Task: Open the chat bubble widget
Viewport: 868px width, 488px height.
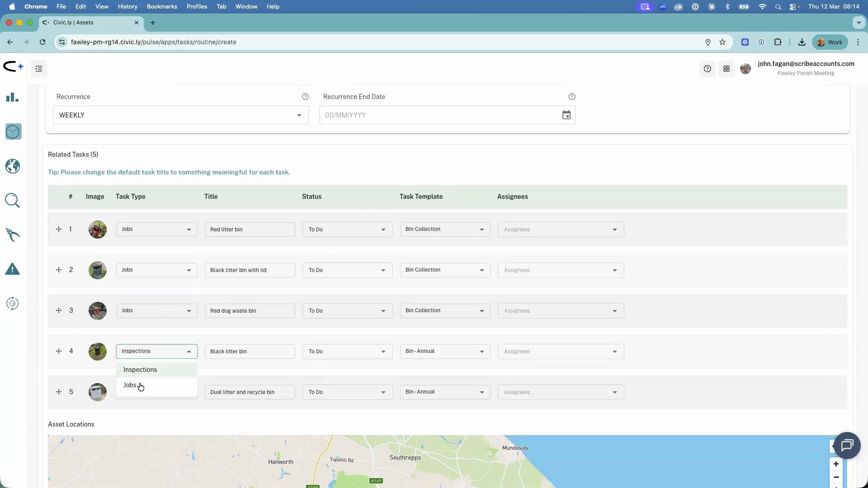Action: coord(847,446)
